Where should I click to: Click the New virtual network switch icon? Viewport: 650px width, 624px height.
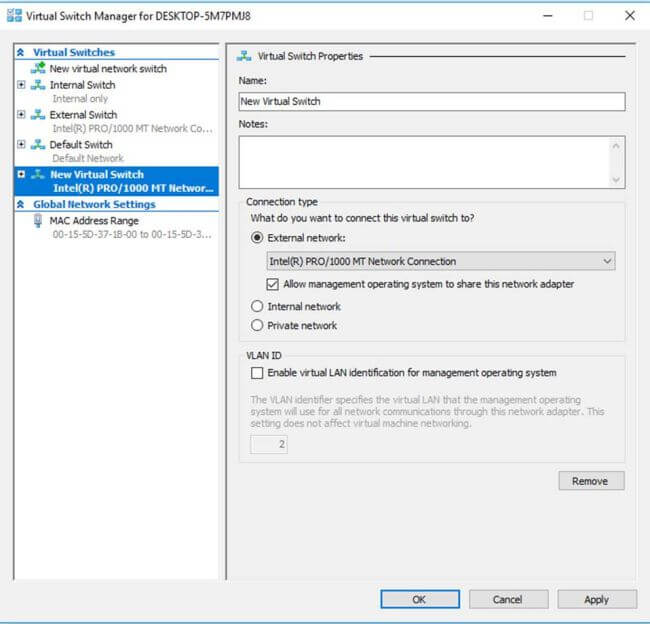click(x=38, y=68)
